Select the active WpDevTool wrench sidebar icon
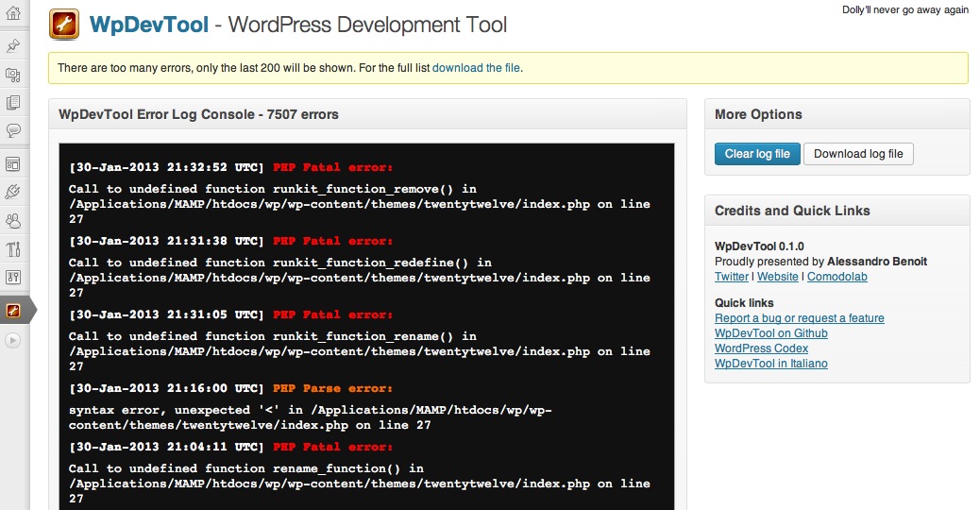980x510 pixels. 13,311
